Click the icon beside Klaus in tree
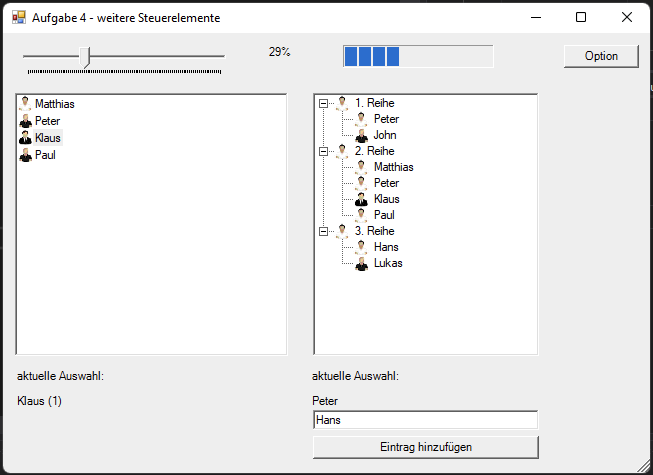The width and height of the screenshot is (653, 475). click(x=361, y=199)
